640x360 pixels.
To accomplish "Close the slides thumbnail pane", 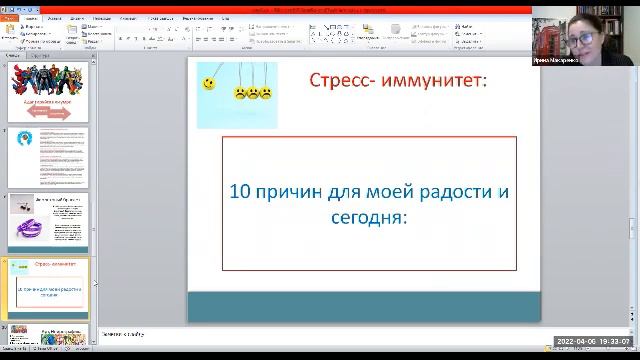I will pyautogui.click(x=93, y=56).
